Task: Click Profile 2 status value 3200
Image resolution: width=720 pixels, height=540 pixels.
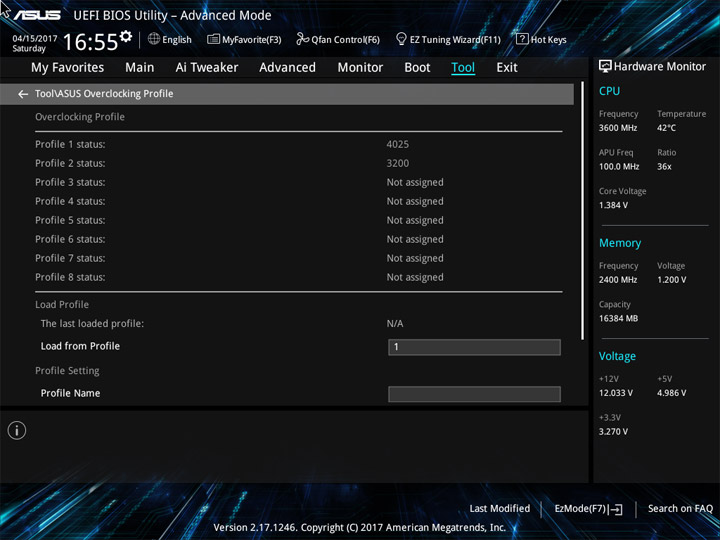Action: (x=398, y=163)
